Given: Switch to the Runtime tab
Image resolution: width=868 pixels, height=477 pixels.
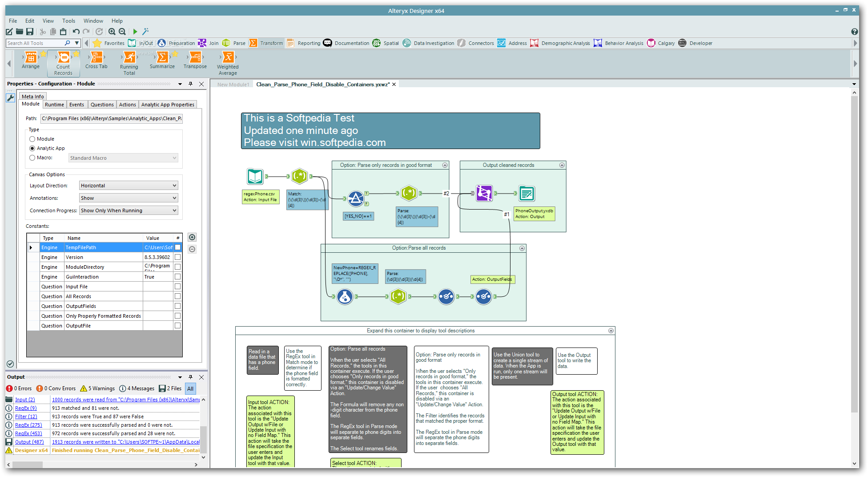Looking at the screenshot, I should pos(54,105).
